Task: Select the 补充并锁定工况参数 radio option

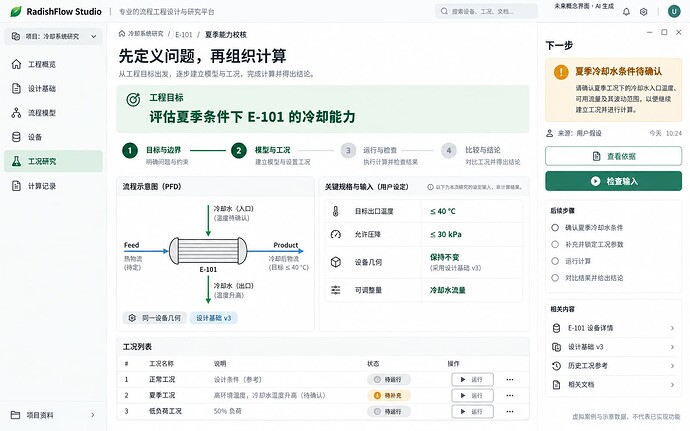Action: pos(555,244)
